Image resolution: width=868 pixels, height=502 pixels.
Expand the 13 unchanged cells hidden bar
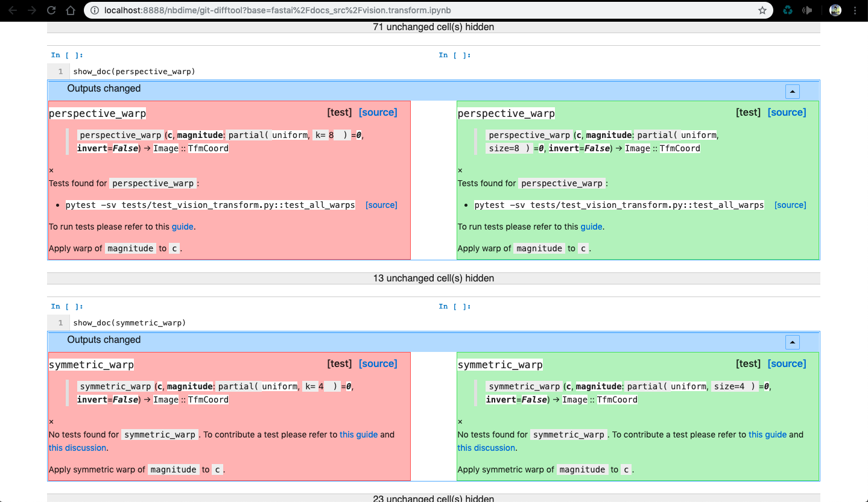pos(434,278)
